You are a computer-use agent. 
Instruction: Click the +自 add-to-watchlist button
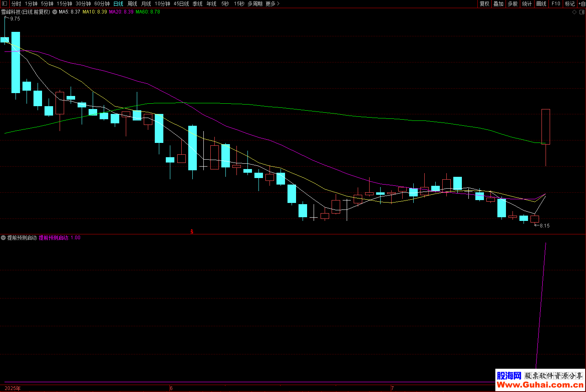582,4
